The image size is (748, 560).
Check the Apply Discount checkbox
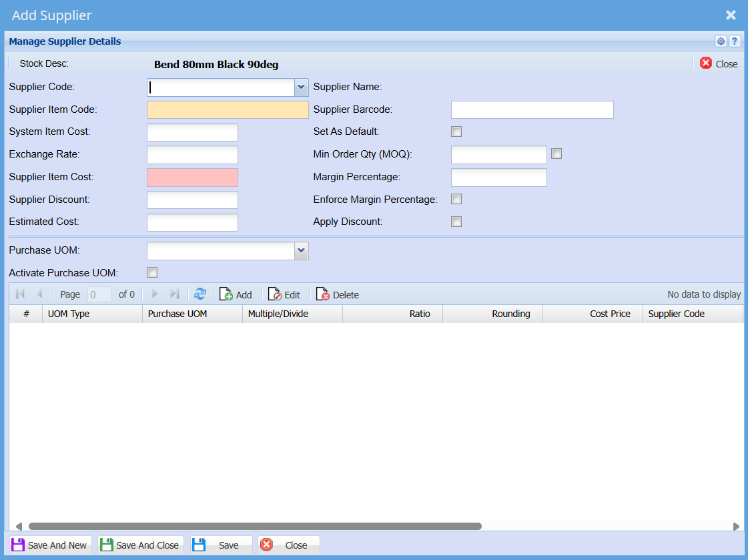point(456,222)
